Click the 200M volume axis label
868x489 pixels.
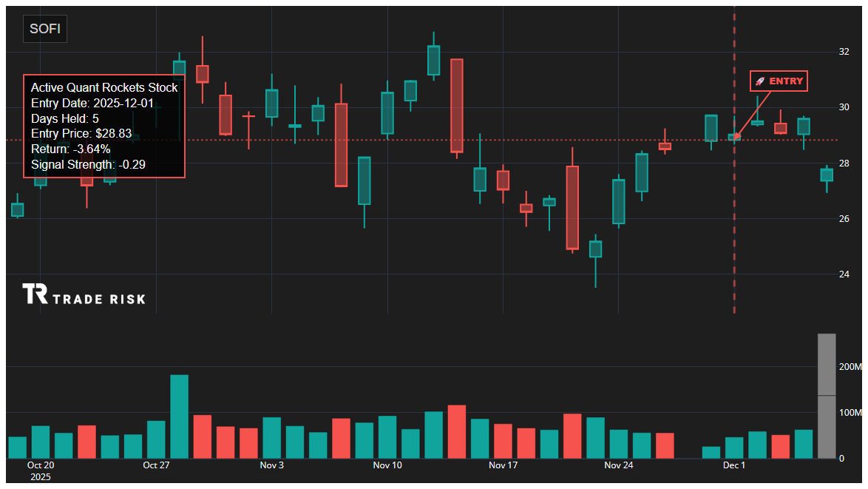click(x=850, y=367)
